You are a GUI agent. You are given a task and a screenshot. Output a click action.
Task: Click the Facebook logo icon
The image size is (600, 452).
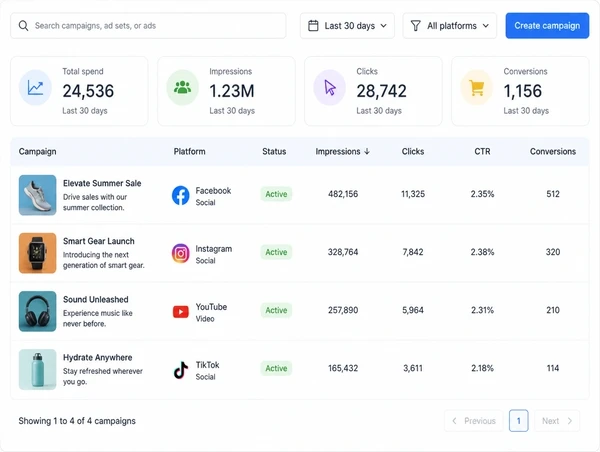coord(181,195)
